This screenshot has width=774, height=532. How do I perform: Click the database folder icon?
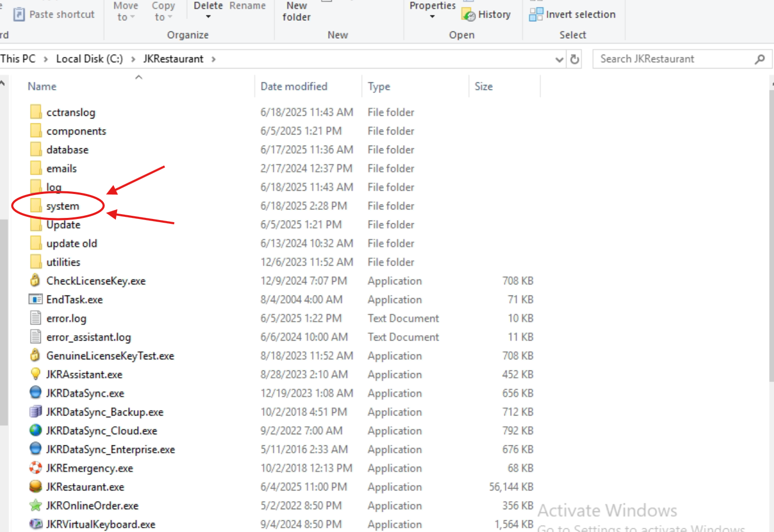(x=36, y=149)
